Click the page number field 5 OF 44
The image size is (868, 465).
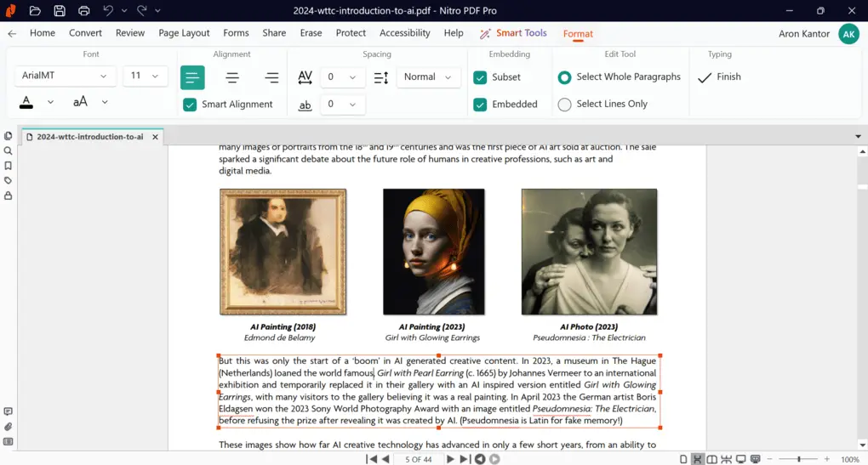click(x=418, y=459)
